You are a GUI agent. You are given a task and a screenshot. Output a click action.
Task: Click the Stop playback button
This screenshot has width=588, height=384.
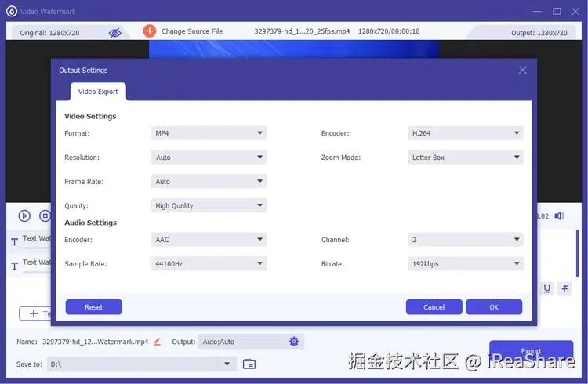(x=45, y=216)
